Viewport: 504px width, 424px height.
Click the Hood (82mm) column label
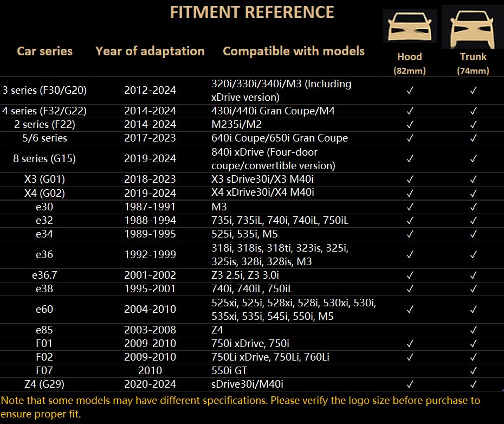pyautogui.click(x=410, y=63)
